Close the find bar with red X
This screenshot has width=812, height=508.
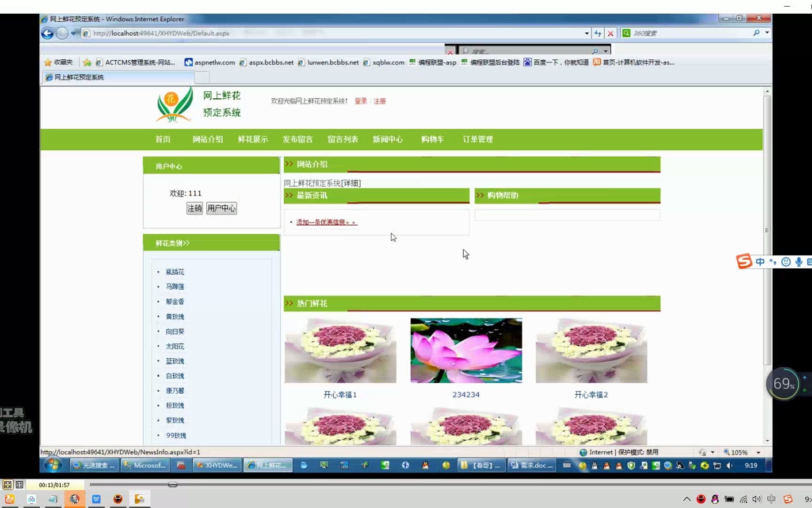pos(450,51)
